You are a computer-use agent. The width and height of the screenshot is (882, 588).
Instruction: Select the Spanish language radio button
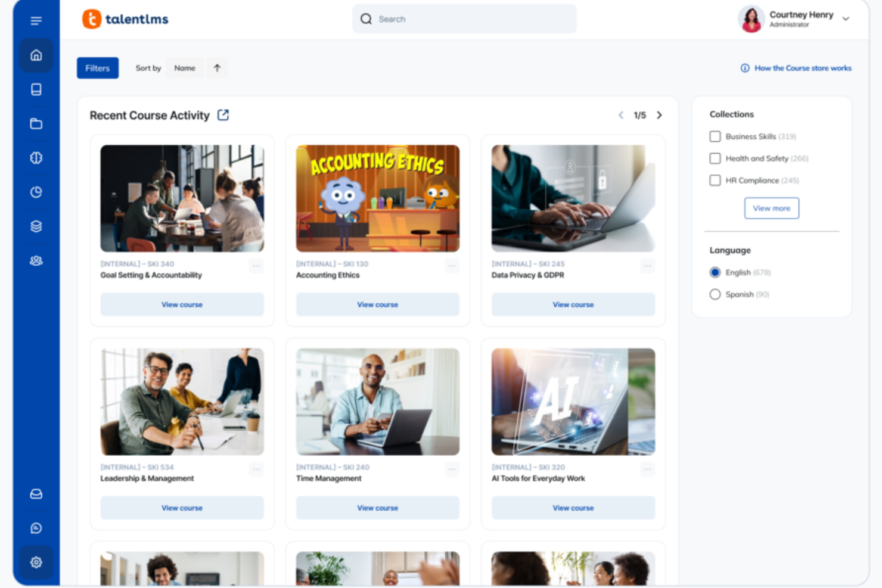click(715, 294)
